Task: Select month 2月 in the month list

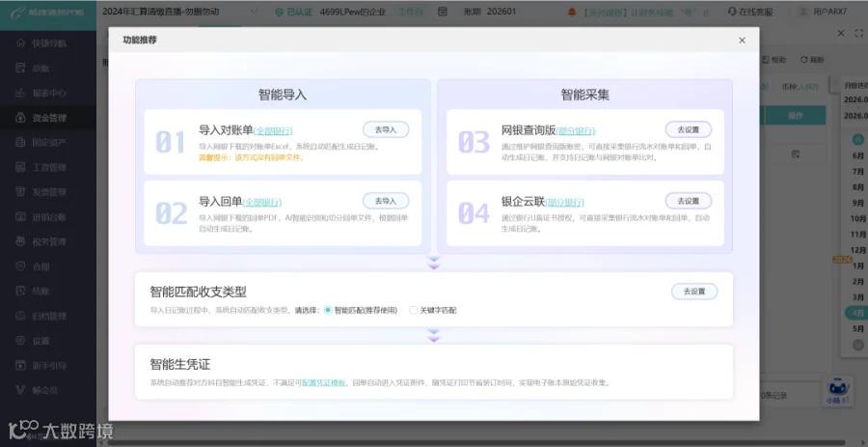Action: 858,281
